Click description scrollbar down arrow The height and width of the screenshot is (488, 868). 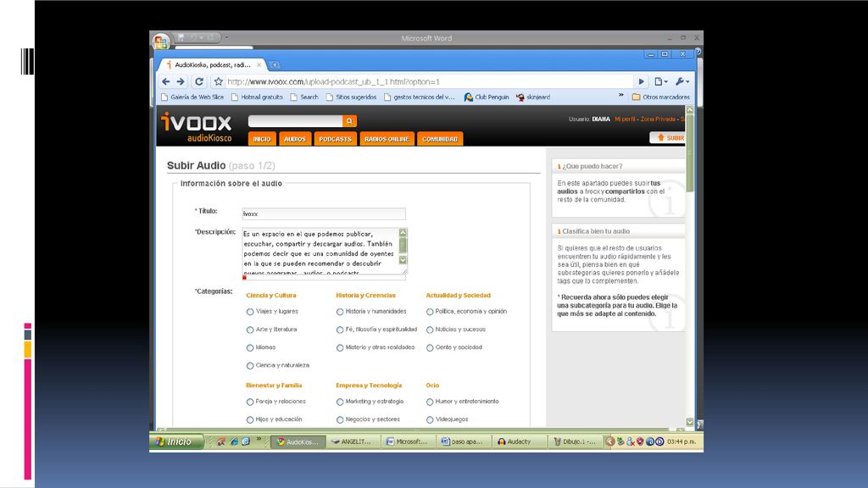tap(403, 260)
